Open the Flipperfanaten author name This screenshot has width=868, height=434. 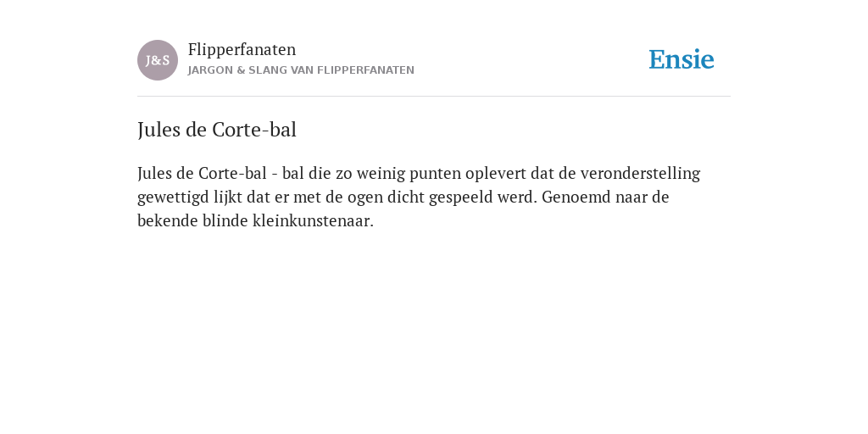pyautogui.click(x=242, y=50)
